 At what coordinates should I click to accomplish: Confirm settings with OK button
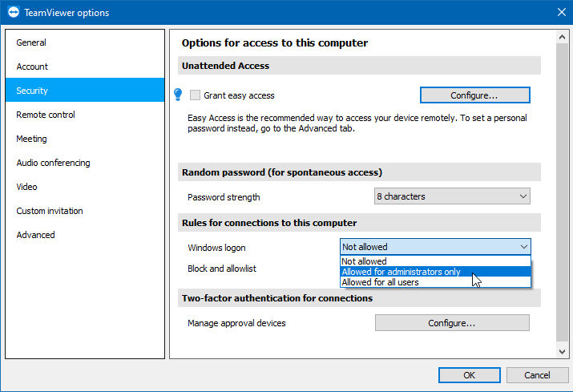click(469, 375)
